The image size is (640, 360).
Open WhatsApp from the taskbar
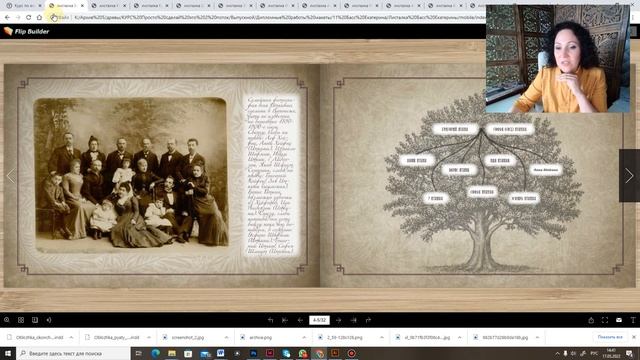(302, 353)
